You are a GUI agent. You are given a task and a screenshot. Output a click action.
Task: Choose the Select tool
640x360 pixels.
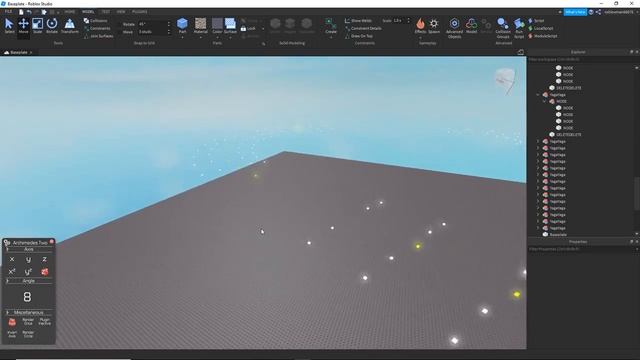coord(9,26)
